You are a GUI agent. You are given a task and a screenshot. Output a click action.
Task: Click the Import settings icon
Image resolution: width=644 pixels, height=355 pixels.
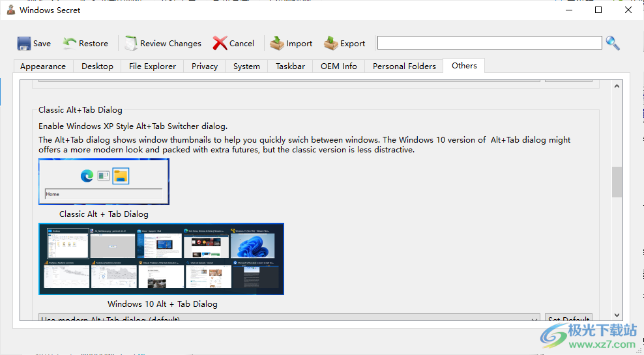tap(277, 44)
